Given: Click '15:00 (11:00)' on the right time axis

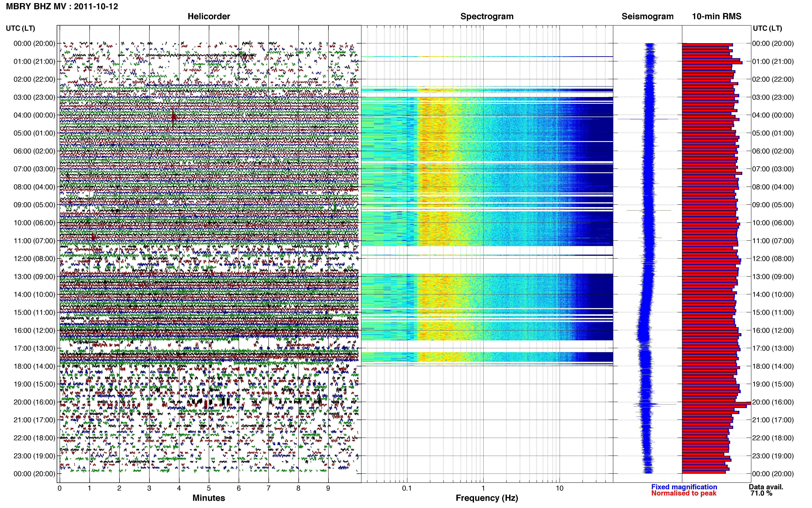Looking at the screenshot, I should coord(773,312).
